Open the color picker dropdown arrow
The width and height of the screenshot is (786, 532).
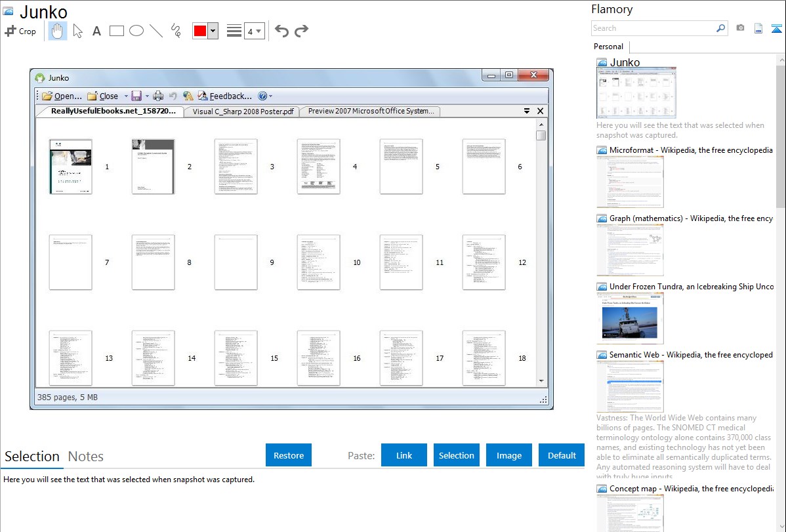213,31
